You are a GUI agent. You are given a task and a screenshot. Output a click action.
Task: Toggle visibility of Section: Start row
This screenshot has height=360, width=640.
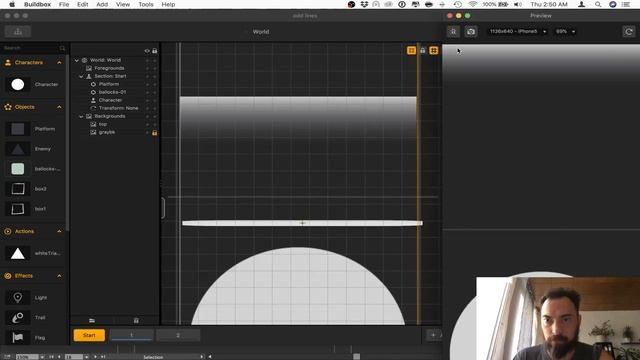point(147,76)
